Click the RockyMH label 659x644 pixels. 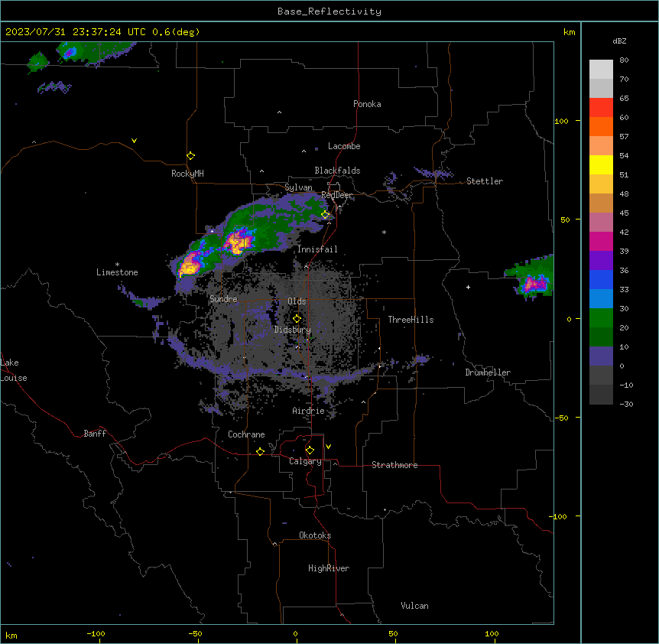coord(187,174)
